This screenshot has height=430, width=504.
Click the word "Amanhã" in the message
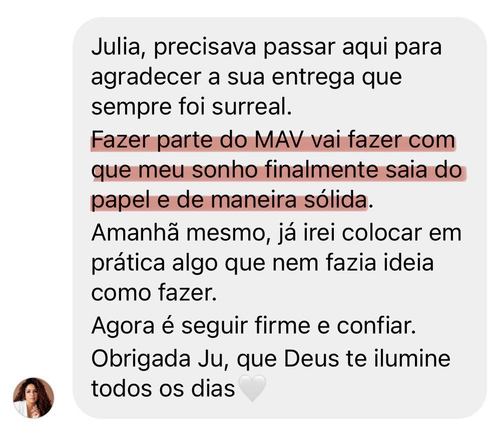pos(135,232)
